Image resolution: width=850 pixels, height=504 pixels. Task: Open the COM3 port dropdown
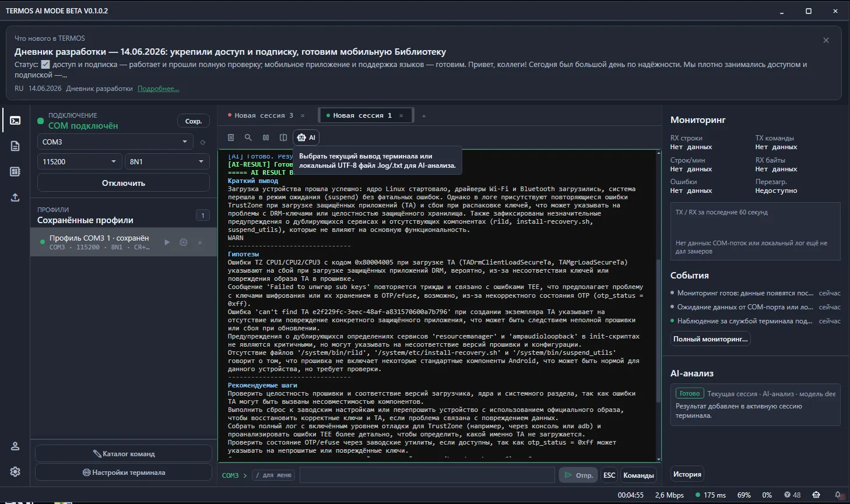(x=115, y=142)
